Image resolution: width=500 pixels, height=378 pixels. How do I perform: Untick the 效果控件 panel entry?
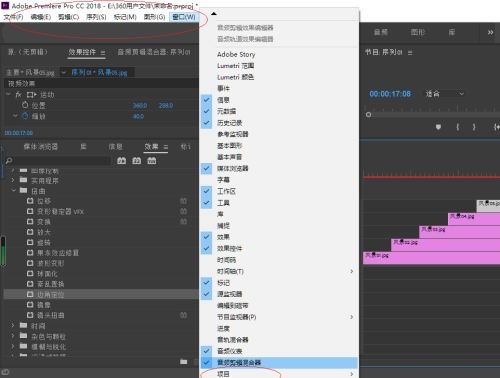pyautogui.click(x=279, y=248)
